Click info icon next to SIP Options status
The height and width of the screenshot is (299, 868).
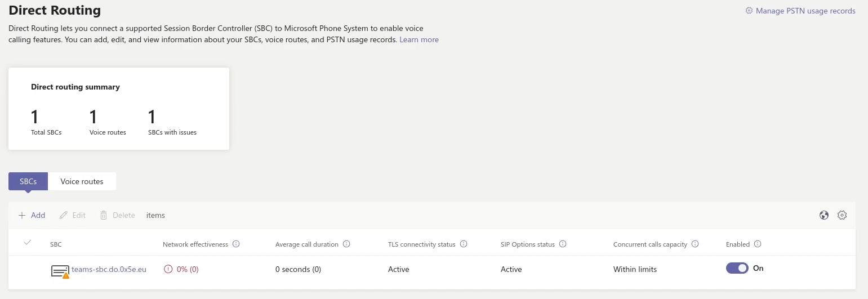563,244
